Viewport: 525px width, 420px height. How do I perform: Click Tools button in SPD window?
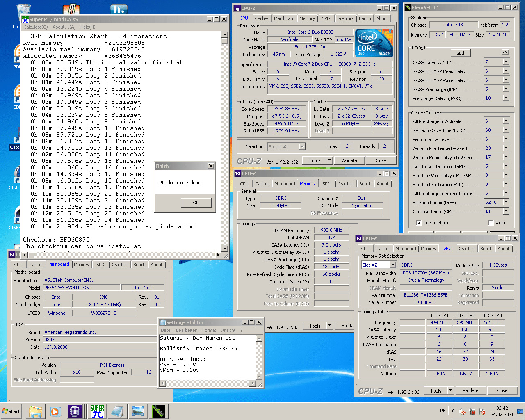[x=436, y=390]
